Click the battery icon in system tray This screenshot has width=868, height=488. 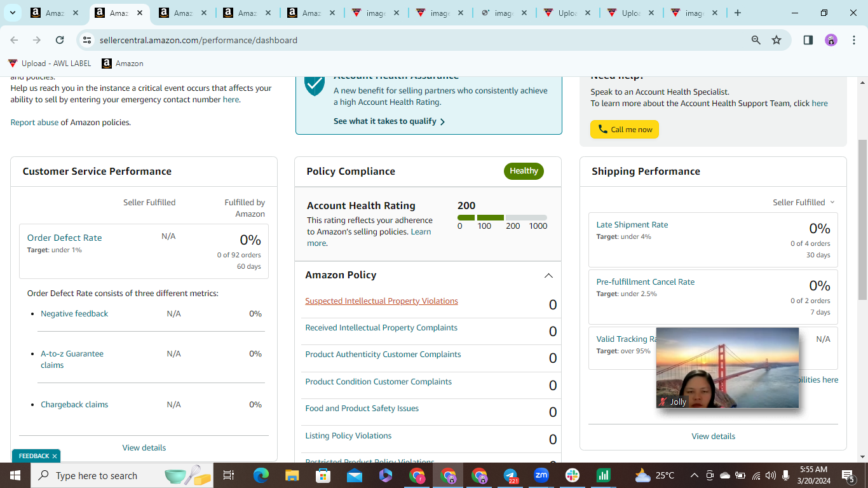pos(740,475)
